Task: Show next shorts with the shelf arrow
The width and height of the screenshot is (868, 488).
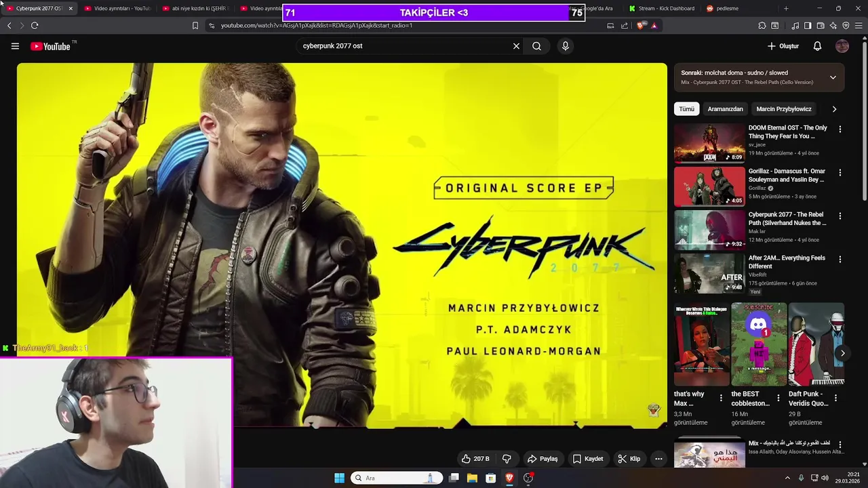Action: [x=842, y=353]
